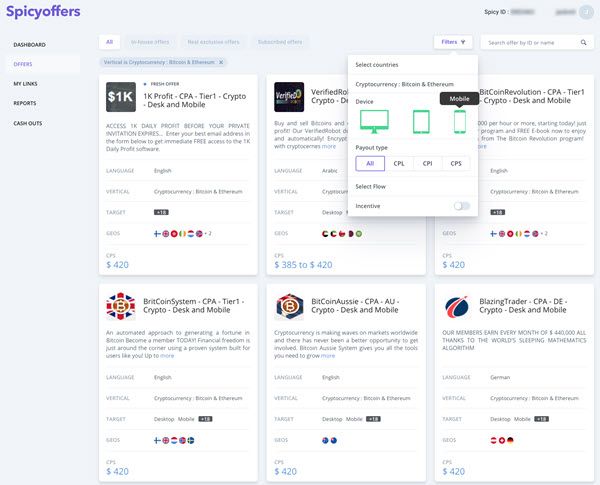Click the Spicyoffers logo
This screenshot has width=600, height=485.
[x=43, y=11]
